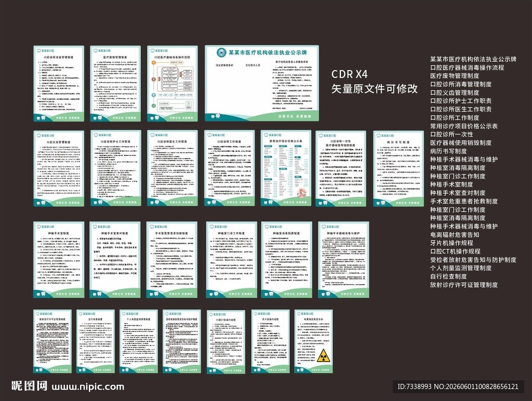Select the 口腔诊所护士工作职责 poster
This screenshot has width=532, height=401.
(x=116, y=168)
